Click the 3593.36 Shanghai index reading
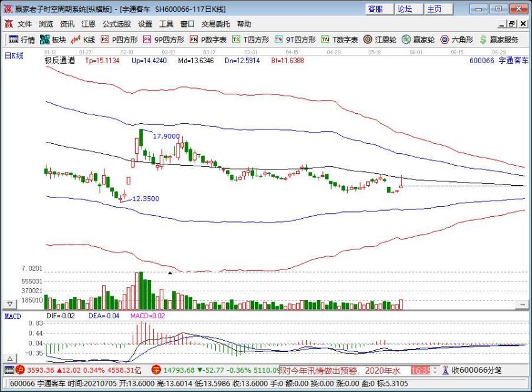Viewport: 532px width, 392px height. click(41, 370)
